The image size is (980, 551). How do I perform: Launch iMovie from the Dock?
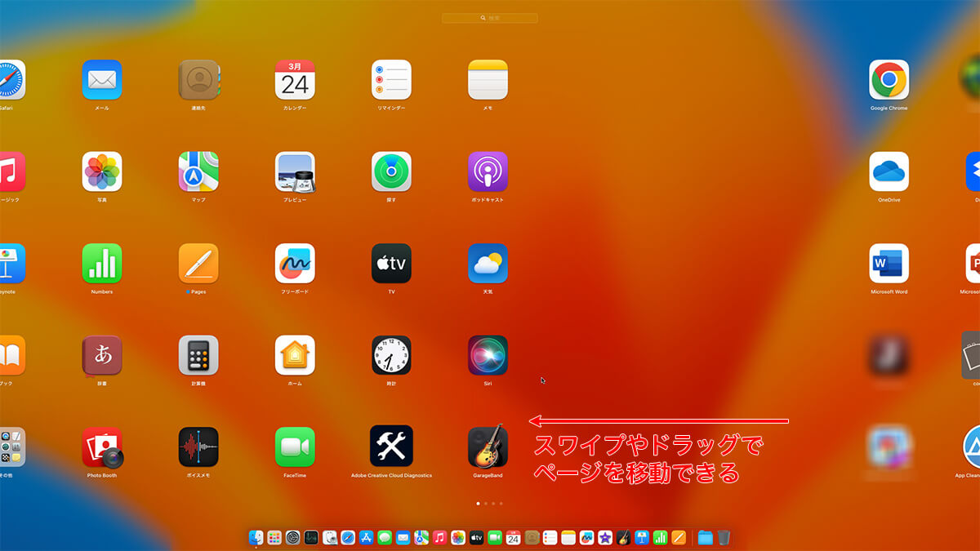pos(605,537)
